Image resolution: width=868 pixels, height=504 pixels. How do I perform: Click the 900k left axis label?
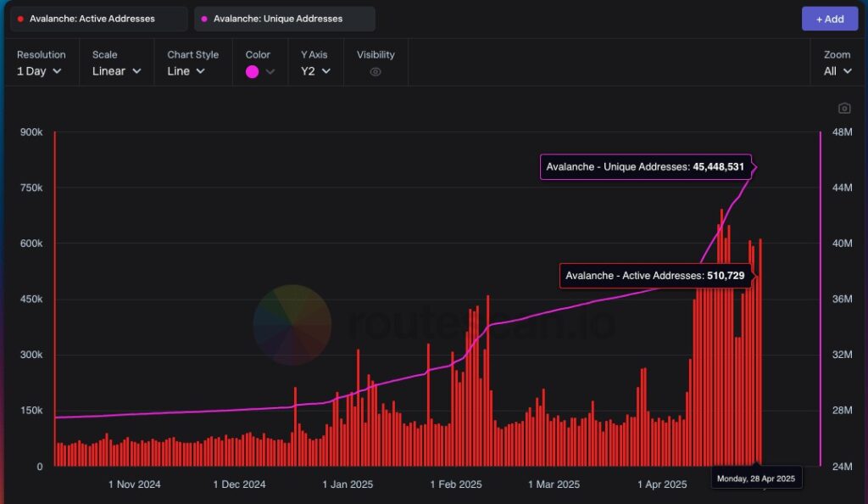[31, 132]
